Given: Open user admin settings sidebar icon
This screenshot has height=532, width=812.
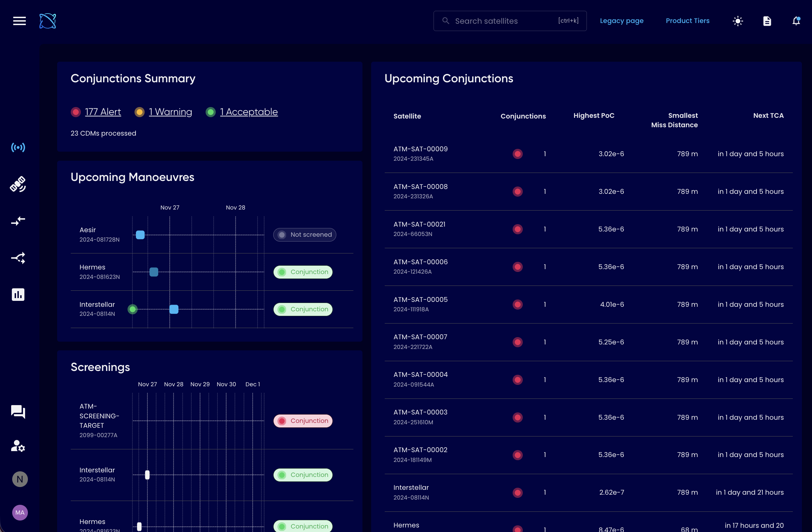Looking at the screenshot, I should (x=18, y=446).
